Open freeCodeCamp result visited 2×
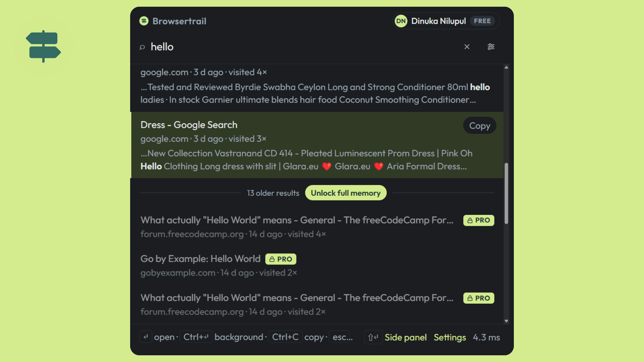 317,304
